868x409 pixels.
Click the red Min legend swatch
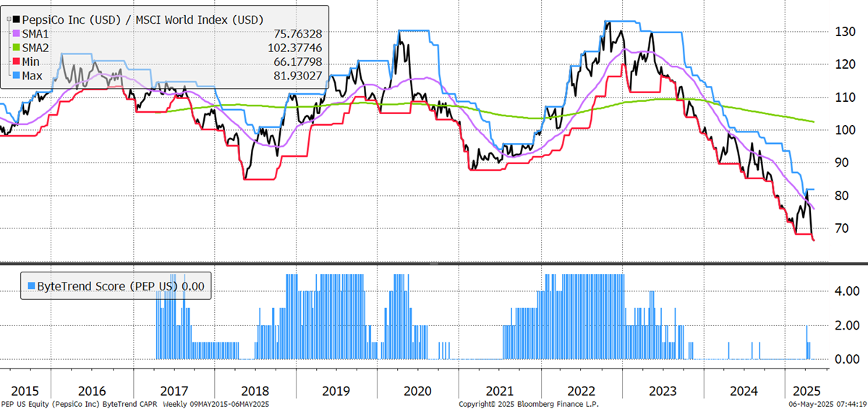17,62
